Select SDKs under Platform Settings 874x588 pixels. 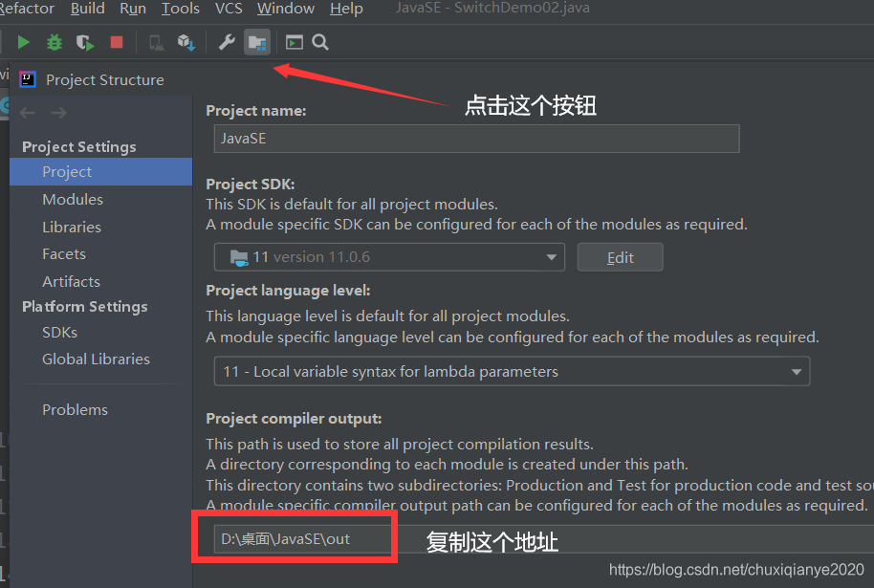[x=101, y=332]
